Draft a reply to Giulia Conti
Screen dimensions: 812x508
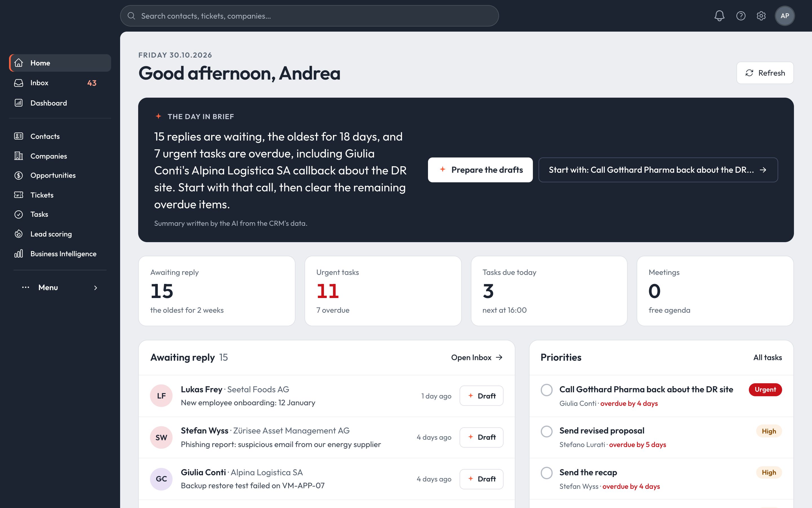[x=481, y=479]
